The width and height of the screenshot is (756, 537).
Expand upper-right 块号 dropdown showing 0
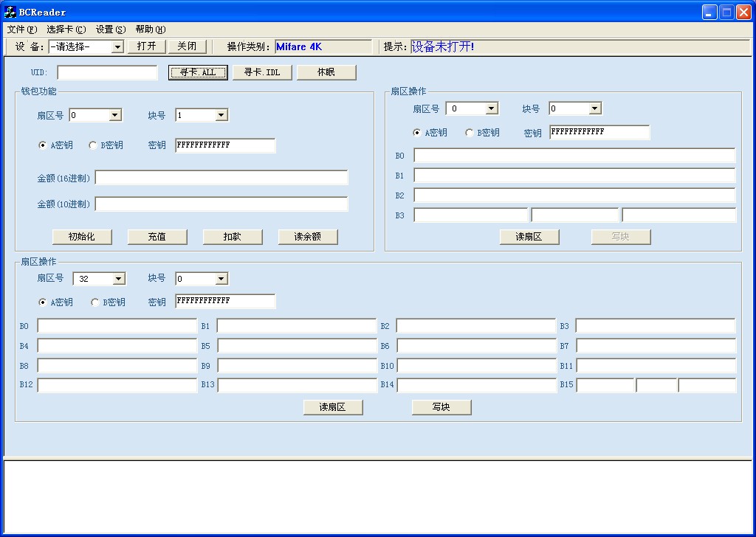[594, 108]
